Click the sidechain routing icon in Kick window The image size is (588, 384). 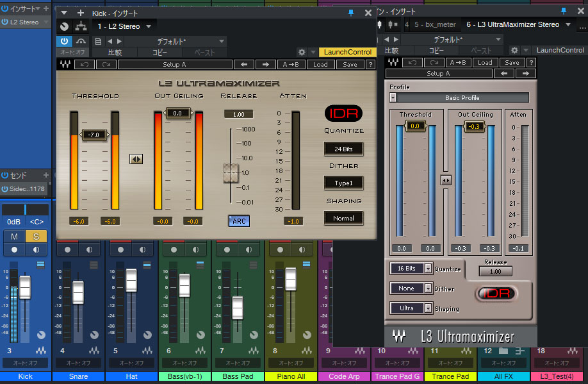coord(81,26)
